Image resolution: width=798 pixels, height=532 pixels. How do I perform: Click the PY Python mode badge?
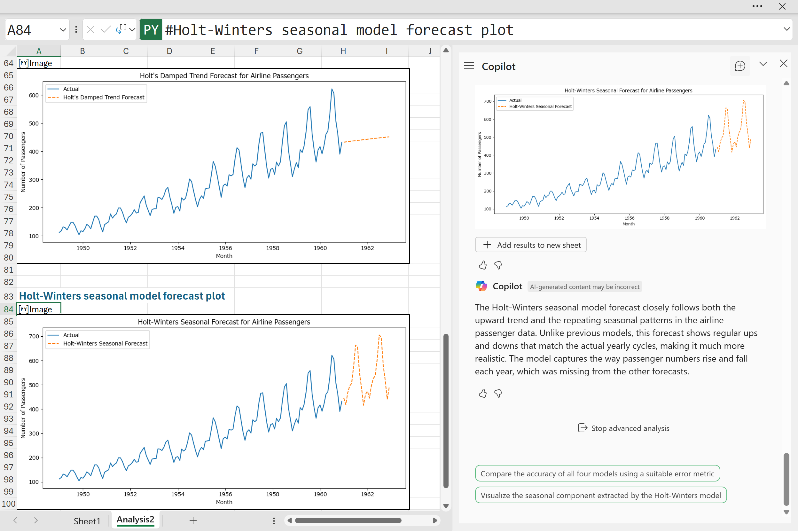coord(151,30)
